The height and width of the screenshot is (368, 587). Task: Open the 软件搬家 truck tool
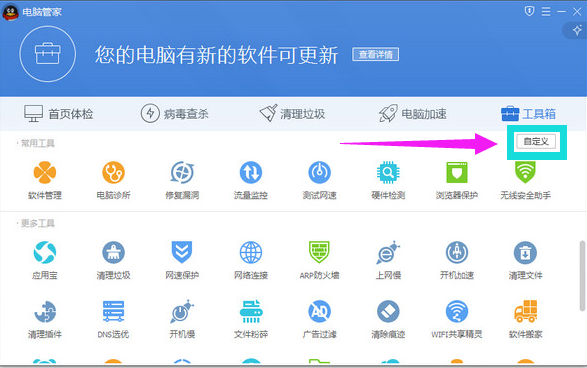pyautogui.click(x=525, y=319)
